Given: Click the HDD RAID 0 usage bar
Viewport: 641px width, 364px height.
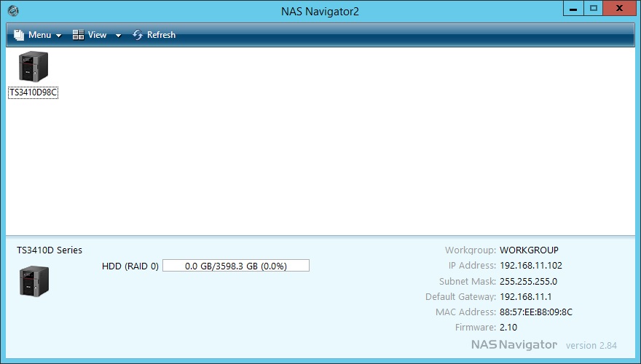Looking at the screenshot, I should (235, 266).
